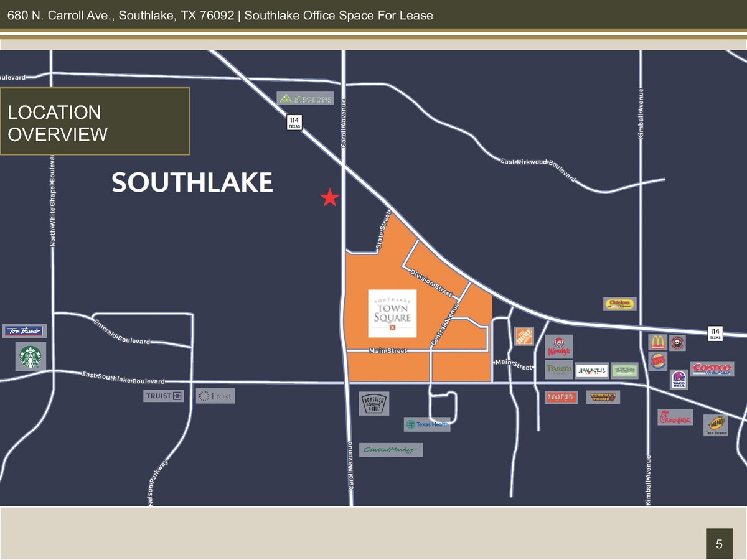The height and width of the screenshot is (560, 747).
Task: Select the Texas Health logo
Action: pos(427,424)
